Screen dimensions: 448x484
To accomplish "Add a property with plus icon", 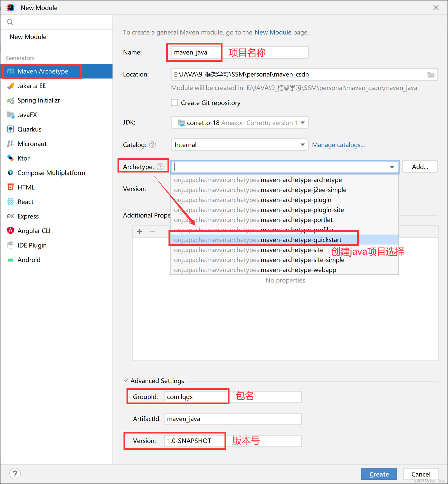I will point(139,231).
